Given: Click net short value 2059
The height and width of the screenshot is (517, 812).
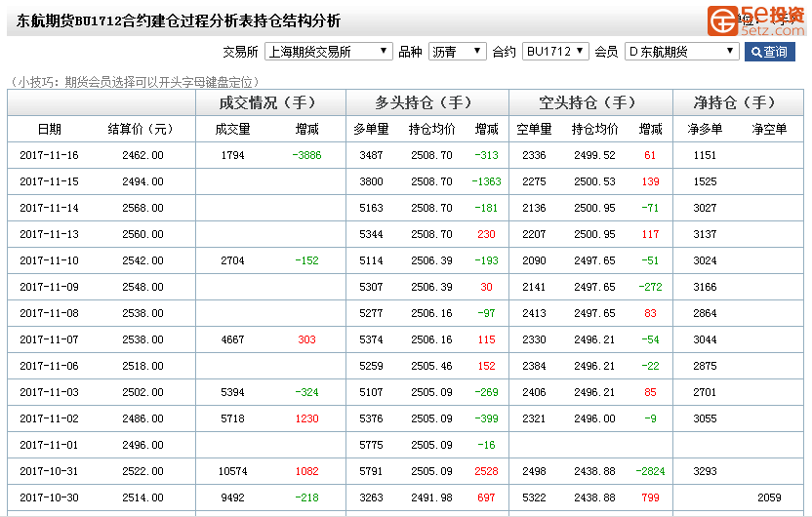Looking at the screenshot, I should pyautogui.click(x=769, y=498).
